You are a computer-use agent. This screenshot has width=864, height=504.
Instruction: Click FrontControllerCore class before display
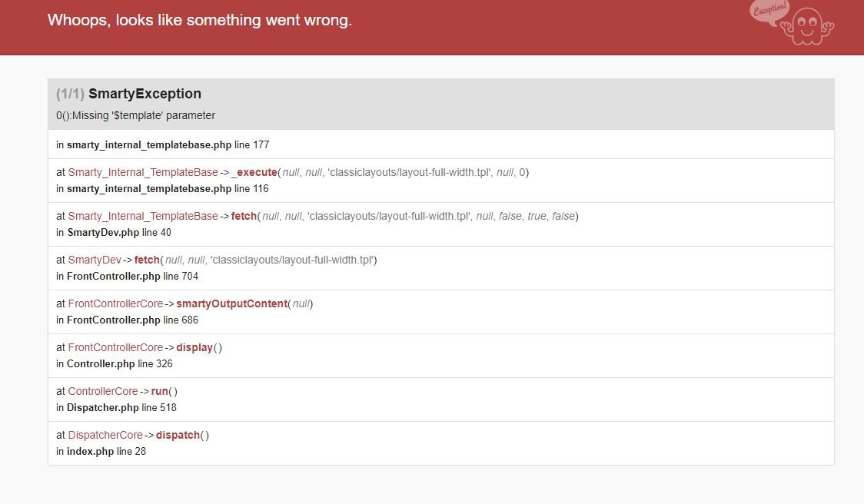pyautogui.click(x=115, y=347)
